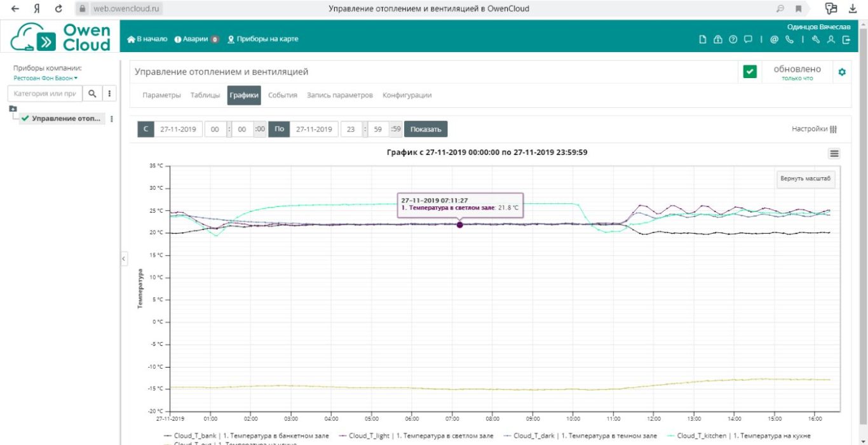Click the device settings gear icon
Image resolution: width=868 pixels, height=445 pixels.
tap(842, 72)
